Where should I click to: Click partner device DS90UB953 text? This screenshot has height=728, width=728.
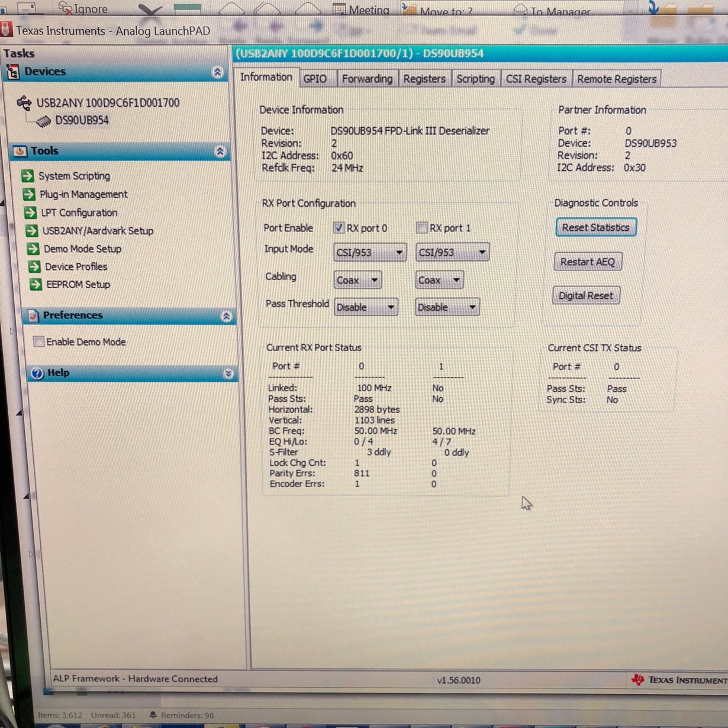[x=650, y=143]
